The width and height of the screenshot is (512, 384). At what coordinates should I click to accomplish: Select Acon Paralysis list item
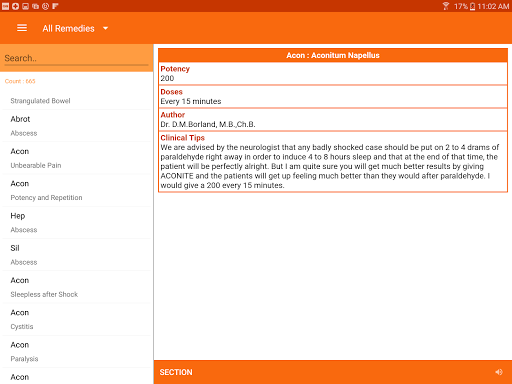(77, 352)
